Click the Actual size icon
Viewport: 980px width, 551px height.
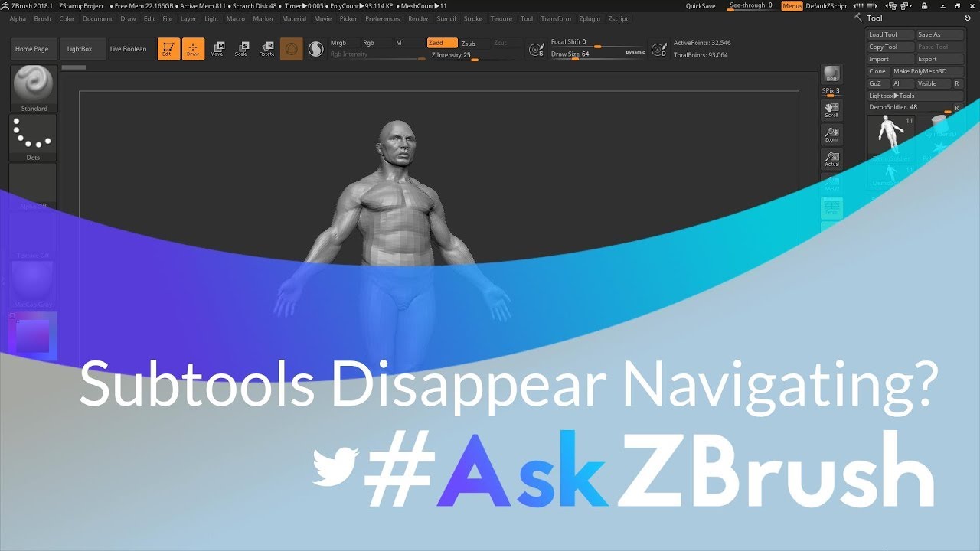[831, 159]
